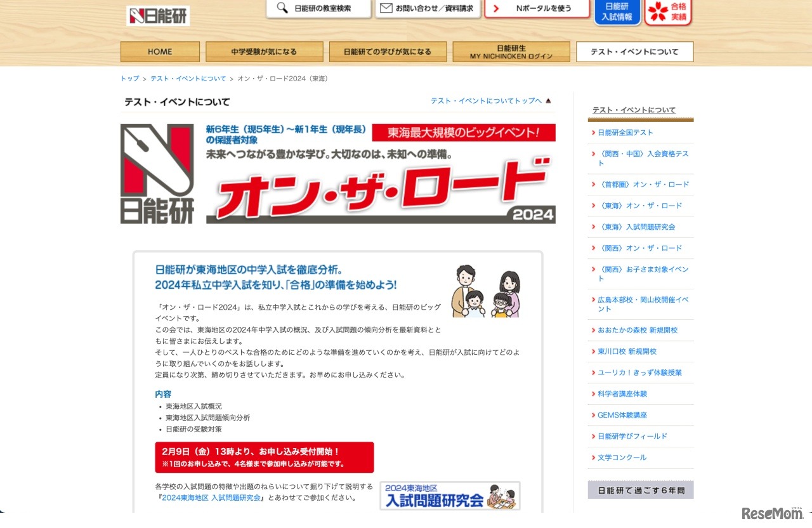Click テスト・イベントについて breadcrumb link
Image resolution: width=812 pixels, height=528 pixels.
coord(188,79)
